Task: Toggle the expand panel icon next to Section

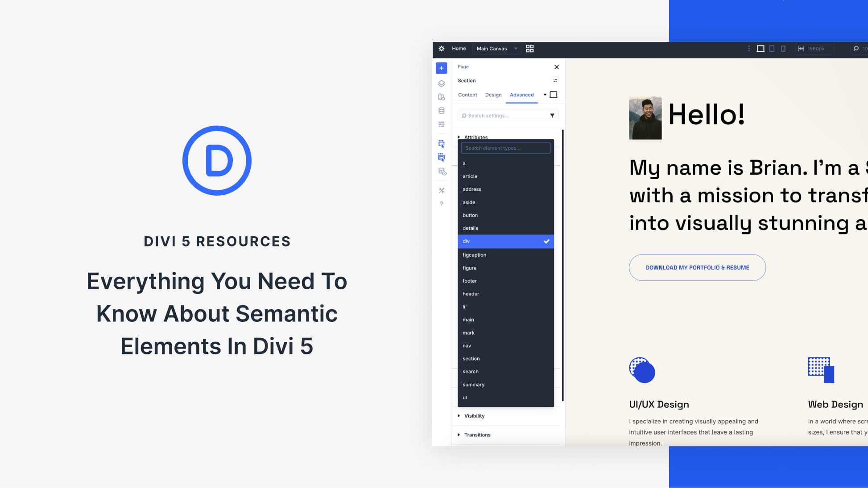Action: (555, 80)
